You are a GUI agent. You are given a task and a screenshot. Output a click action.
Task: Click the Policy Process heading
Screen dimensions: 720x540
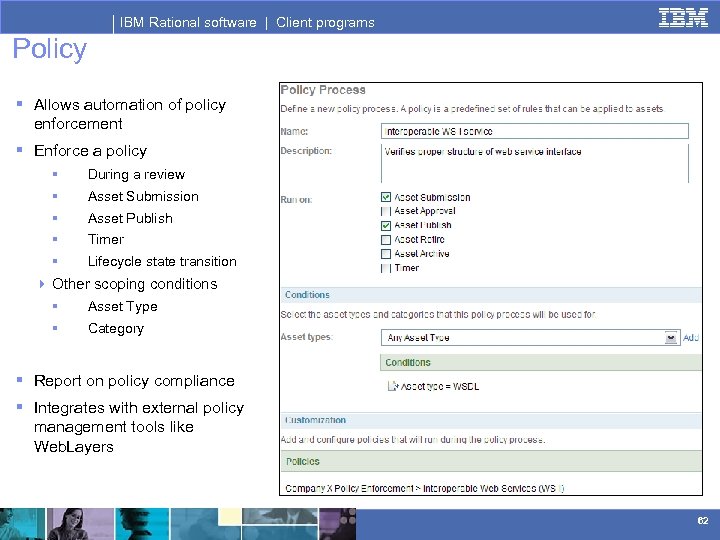point(323,90)
